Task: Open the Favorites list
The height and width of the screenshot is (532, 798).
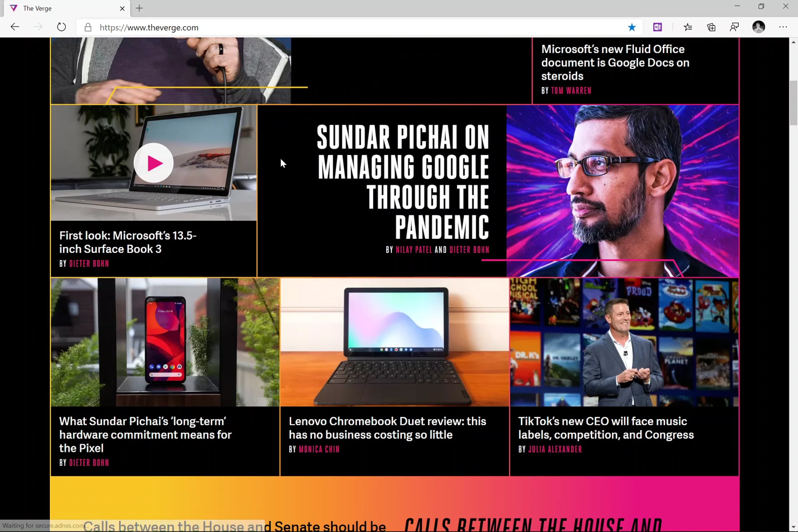Action: click(688, 27)
